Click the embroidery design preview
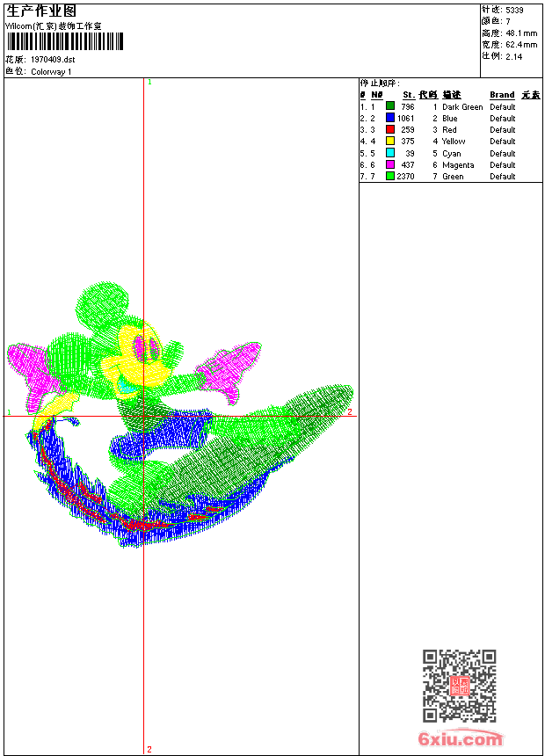 179,415
